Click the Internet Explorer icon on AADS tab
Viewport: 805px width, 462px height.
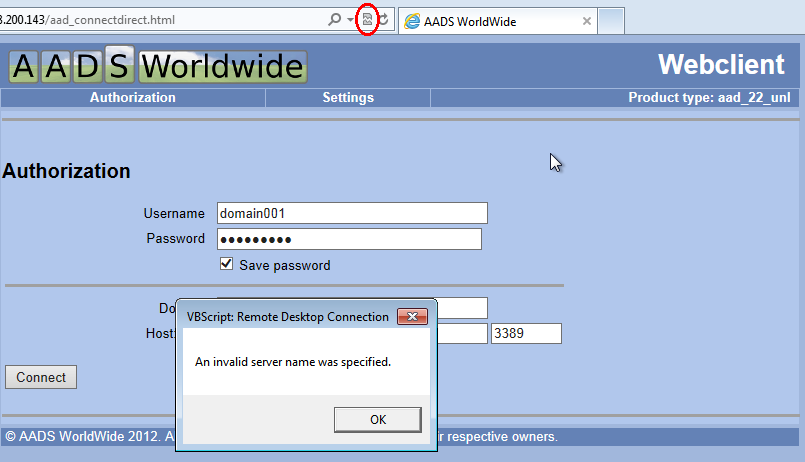411,21
